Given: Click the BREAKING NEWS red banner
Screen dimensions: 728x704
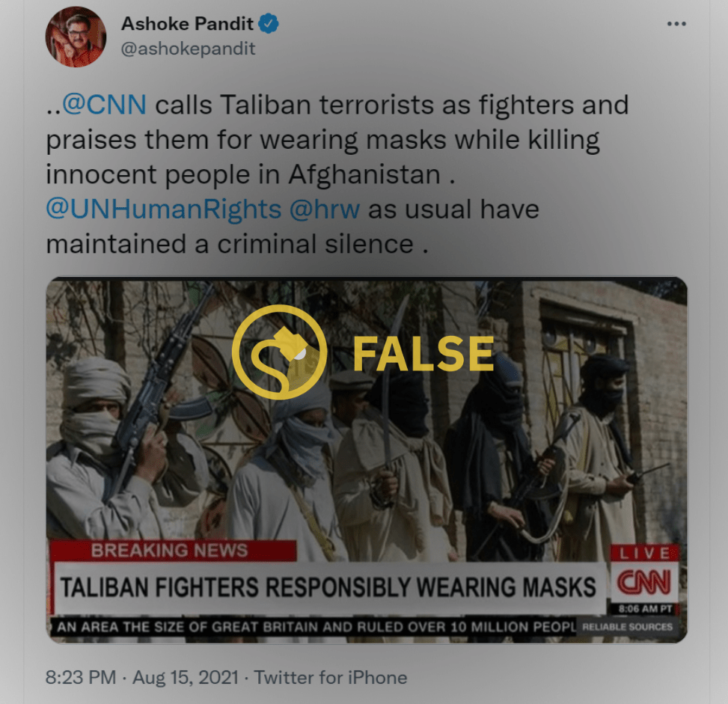Looking at the screenshot, I should point(173,551).
